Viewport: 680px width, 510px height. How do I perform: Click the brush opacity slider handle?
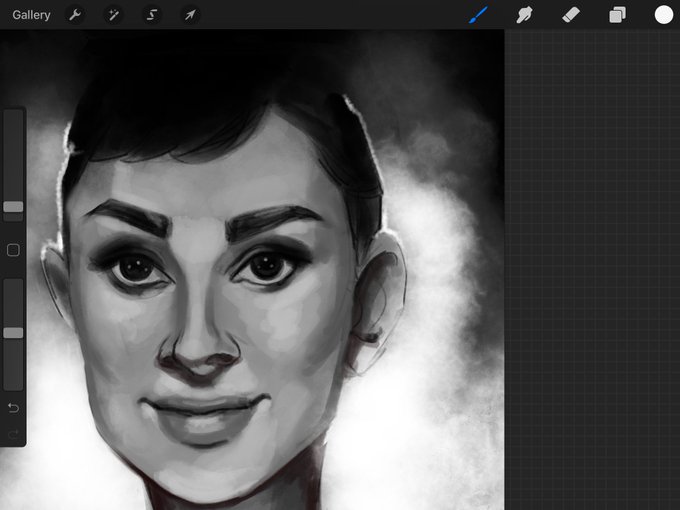[x=13, y=333]
